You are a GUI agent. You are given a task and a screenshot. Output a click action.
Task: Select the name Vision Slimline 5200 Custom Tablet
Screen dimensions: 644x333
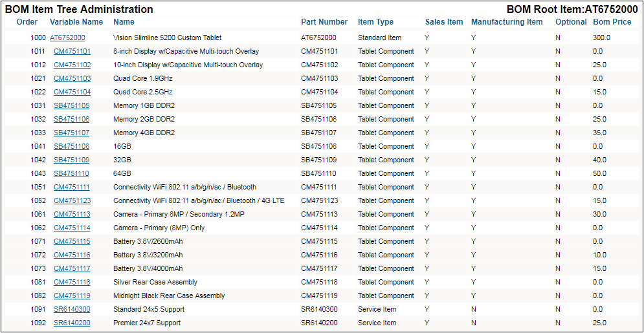[167, 38]
